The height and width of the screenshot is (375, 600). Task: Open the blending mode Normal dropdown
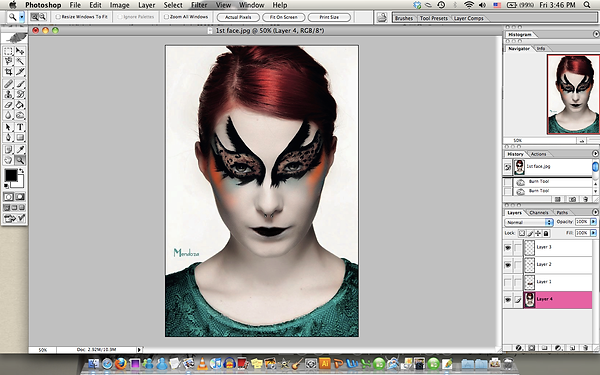click(x=529, y=222)
